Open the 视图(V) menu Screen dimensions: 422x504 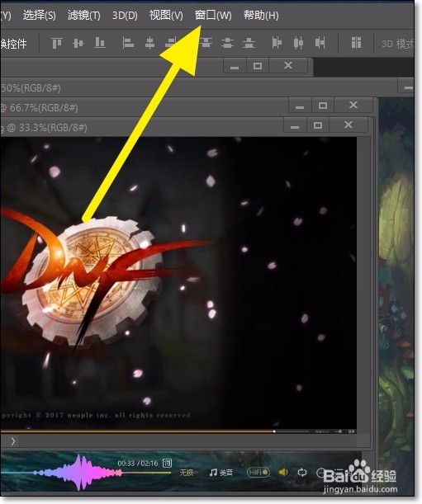click(166, 15)
